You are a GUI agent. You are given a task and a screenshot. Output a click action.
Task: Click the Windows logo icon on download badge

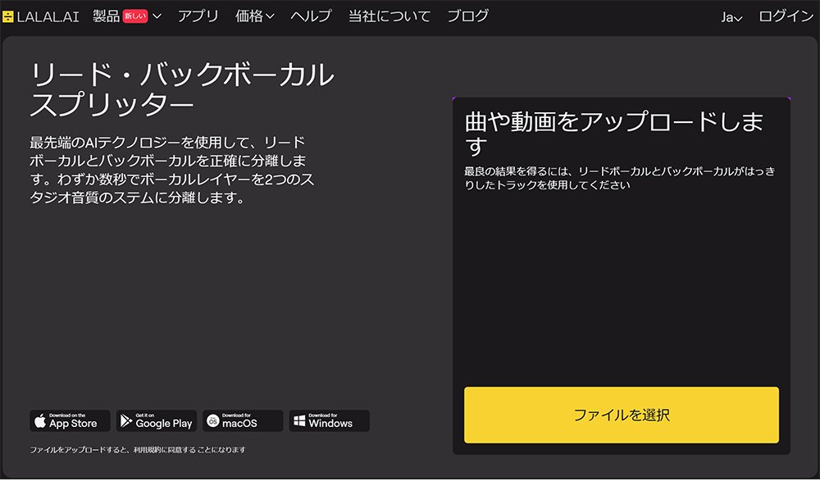(x=298, y=421)
